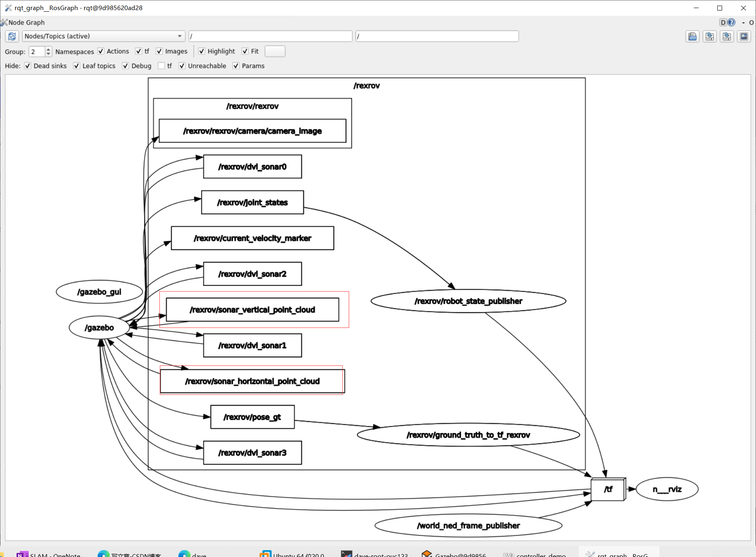This screenshot has height=557, width=756.
Task: Click the second topic filter text field
Action: pyautogui.click(x=437, y=36)
